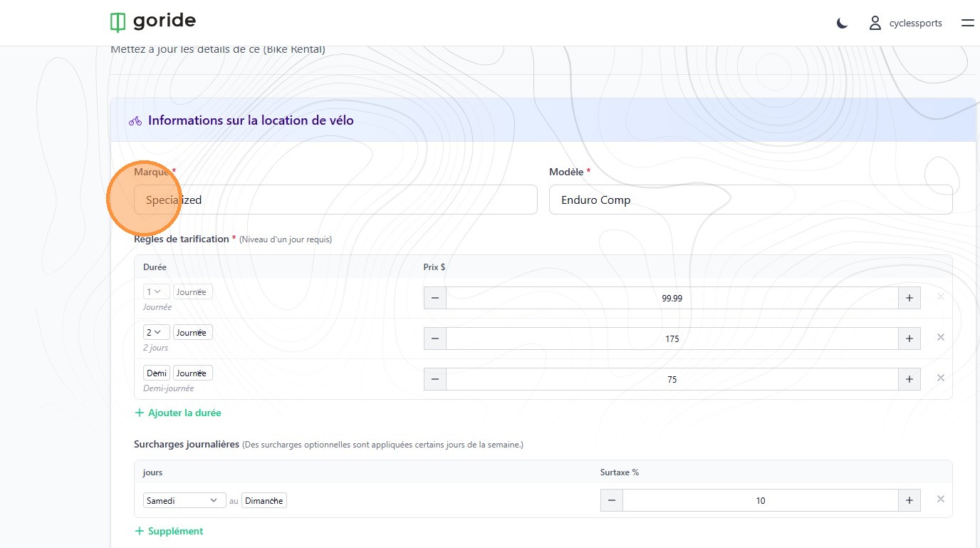Viewport: 980px width, 548px height.
Task: Increase the surtaxe percentage with plus
Action: tap(909, 500)
